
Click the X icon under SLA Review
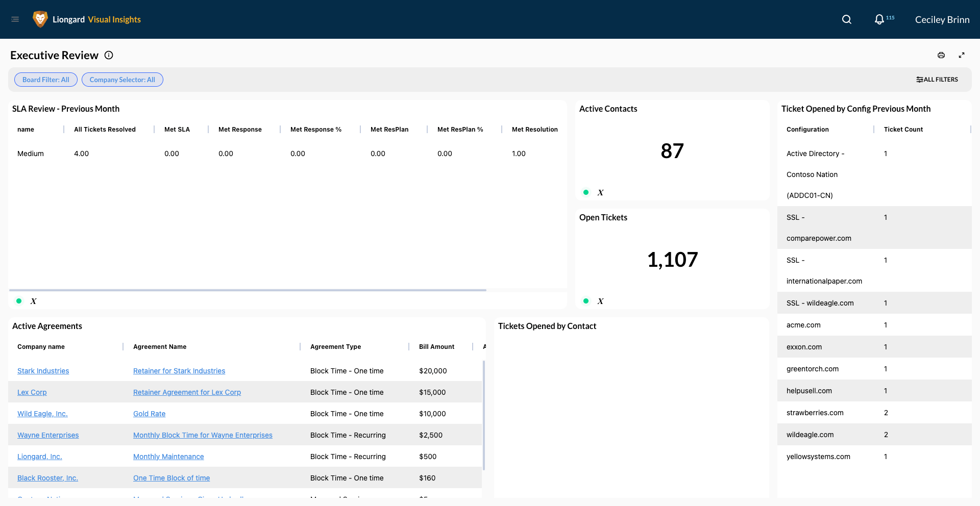34,301
